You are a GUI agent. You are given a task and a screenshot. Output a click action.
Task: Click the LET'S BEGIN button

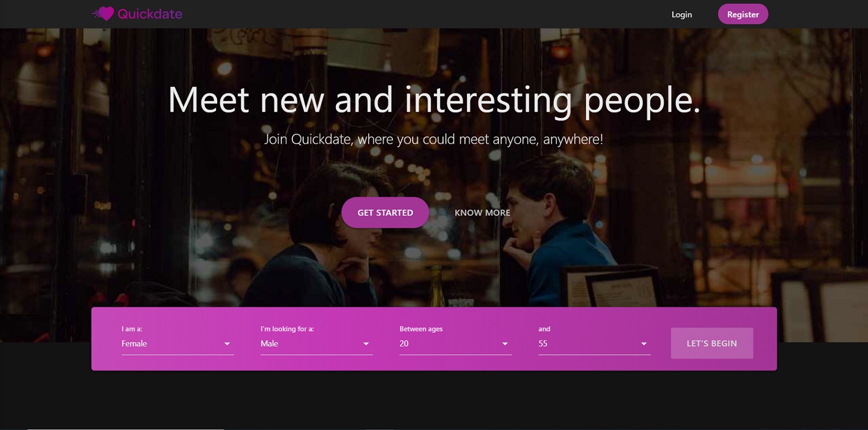[x=712, y=343]
